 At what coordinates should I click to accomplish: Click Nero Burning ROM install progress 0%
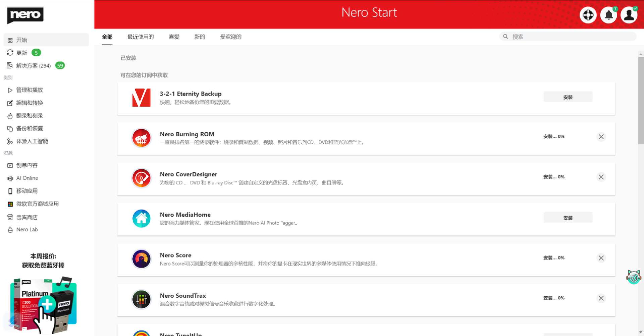click(x=554, y=136)
